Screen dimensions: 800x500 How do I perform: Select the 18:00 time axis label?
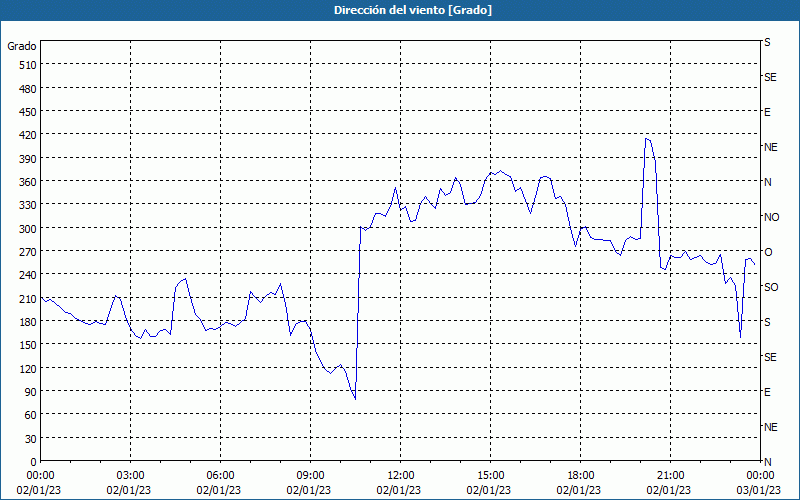point(581,476)
